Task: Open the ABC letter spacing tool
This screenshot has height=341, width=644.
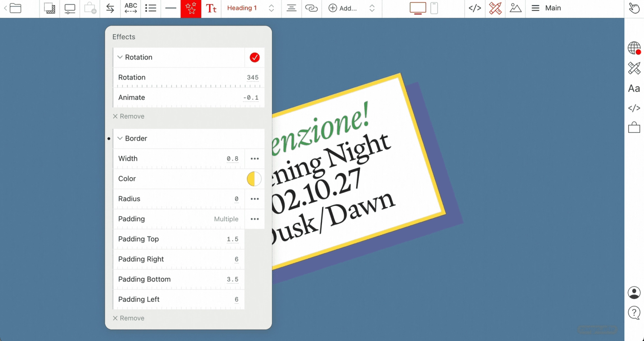Action: pos(131,8)
